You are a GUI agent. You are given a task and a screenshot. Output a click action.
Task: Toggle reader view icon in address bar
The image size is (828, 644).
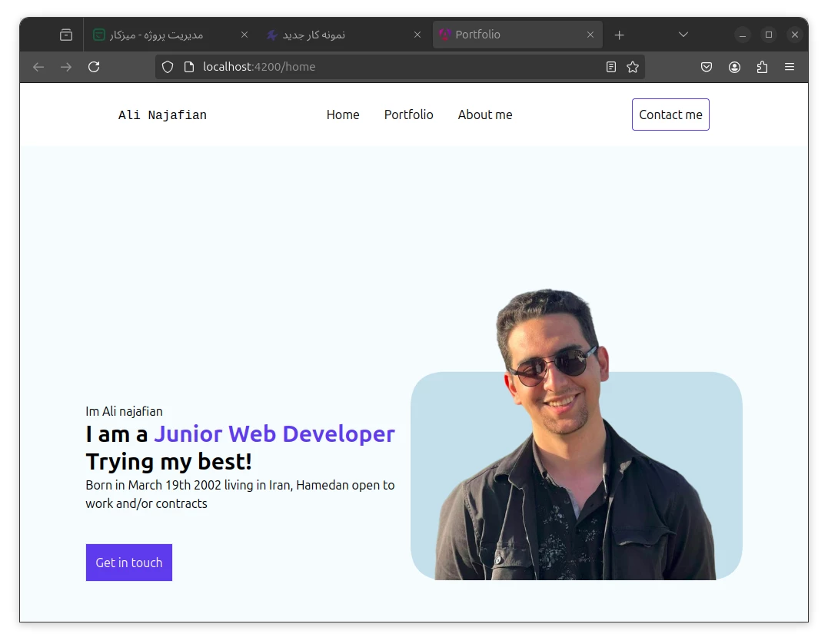coord(611,67)
